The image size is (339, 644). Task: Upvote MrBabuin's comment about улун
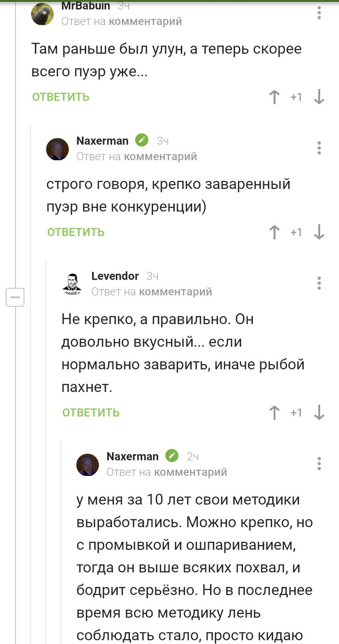[275, 97]
